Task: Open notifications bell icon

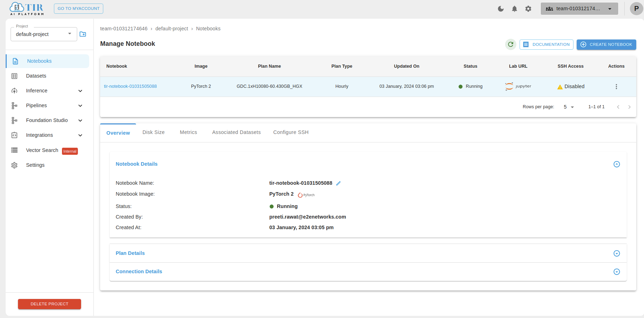Action: tap(514, 9)
